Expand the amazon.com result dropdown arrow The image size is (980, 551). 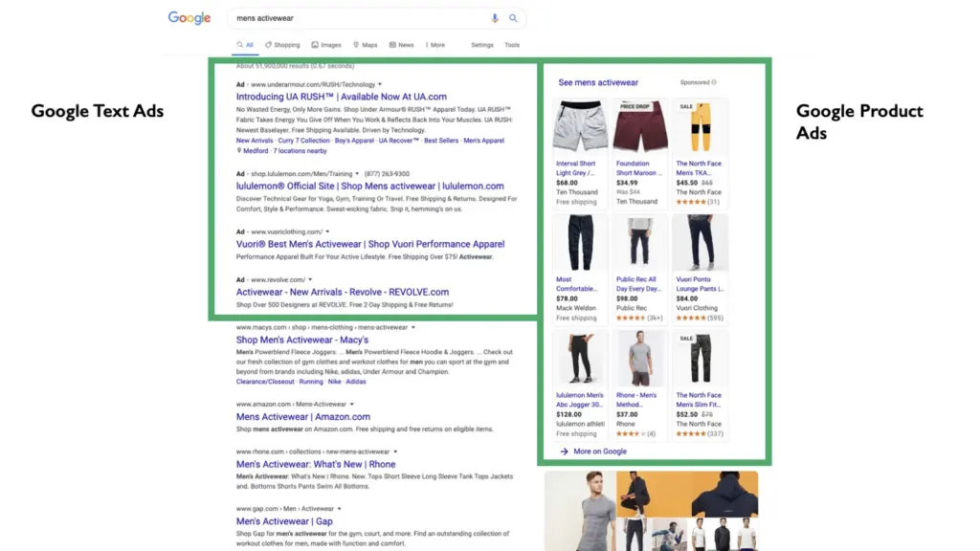coord(352,405)
